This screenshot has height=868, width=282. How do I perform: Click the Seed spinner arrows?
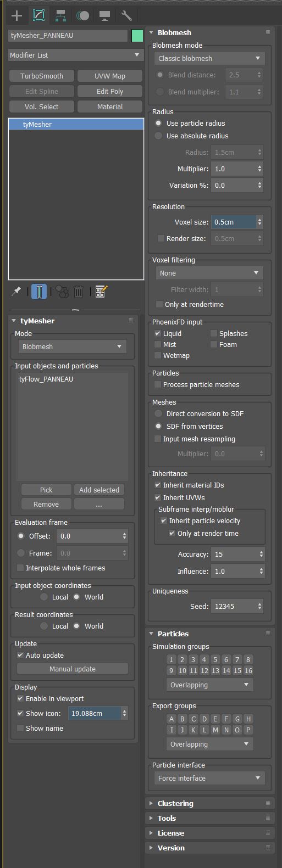click(260, 606)
